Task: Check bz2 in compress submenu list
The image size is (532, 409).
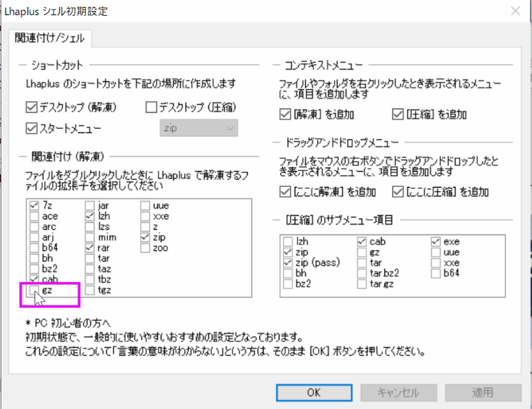Action: (x=288, y=283)
